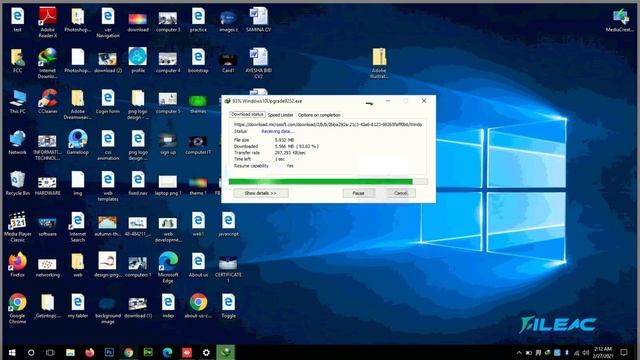Select the themes desktop icon
The height and width of the screenshot is (360, 640).
[x=198, y=104]
